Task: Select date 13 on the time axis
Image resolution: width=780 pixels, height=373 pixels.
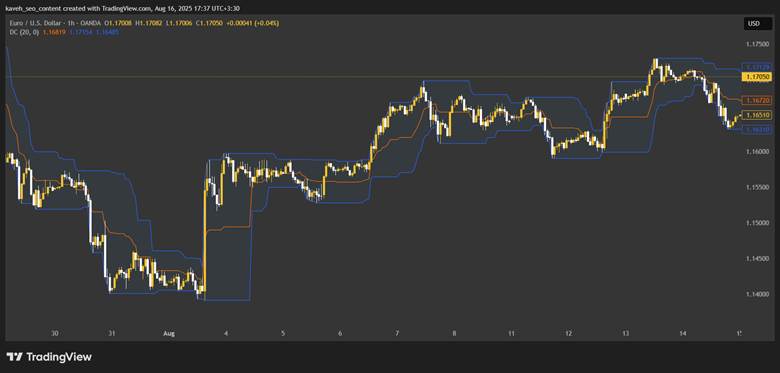Action: tap(625, 334)
